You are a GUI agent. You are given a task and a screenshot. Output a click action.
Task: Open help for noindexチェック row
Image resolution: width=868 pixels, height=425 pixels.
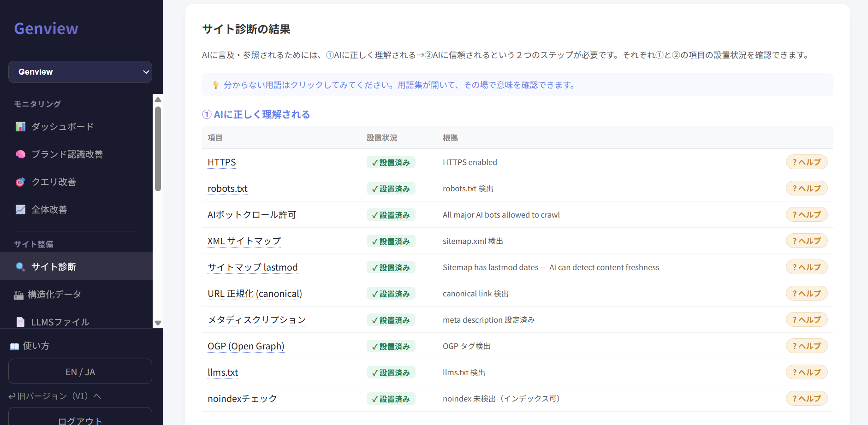[x=807, y=399]
